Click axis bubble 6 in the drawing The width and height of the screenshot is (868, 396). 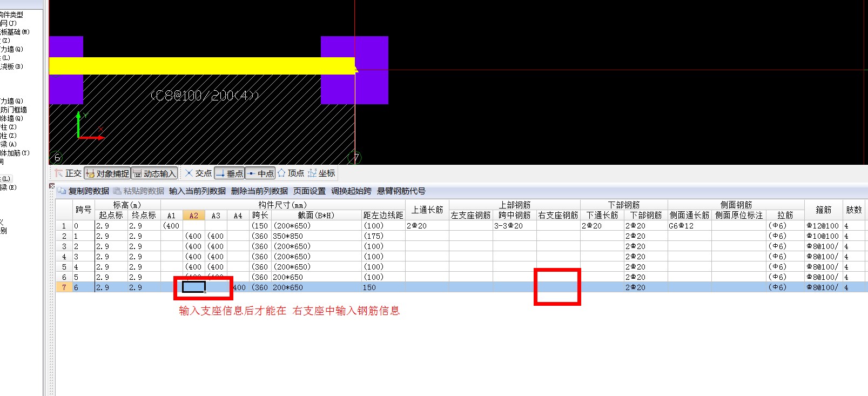click(x=57, y=158)
